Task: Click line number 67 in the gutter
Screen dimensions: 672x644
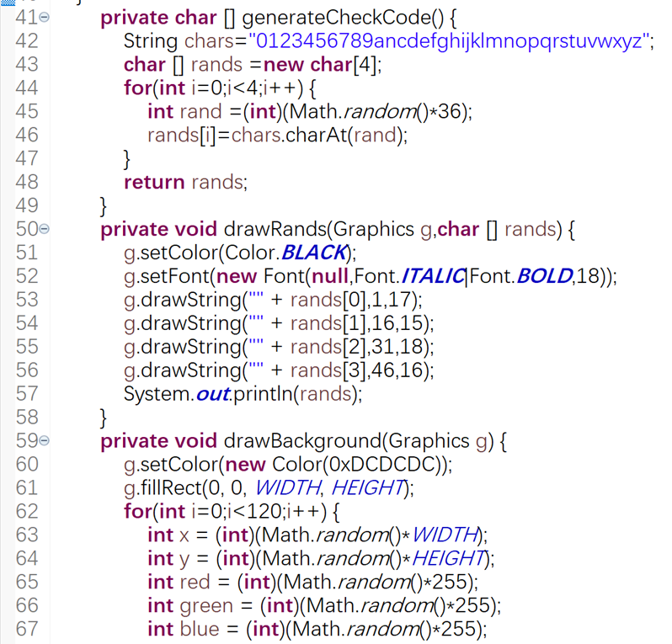Action: point(27,629)
